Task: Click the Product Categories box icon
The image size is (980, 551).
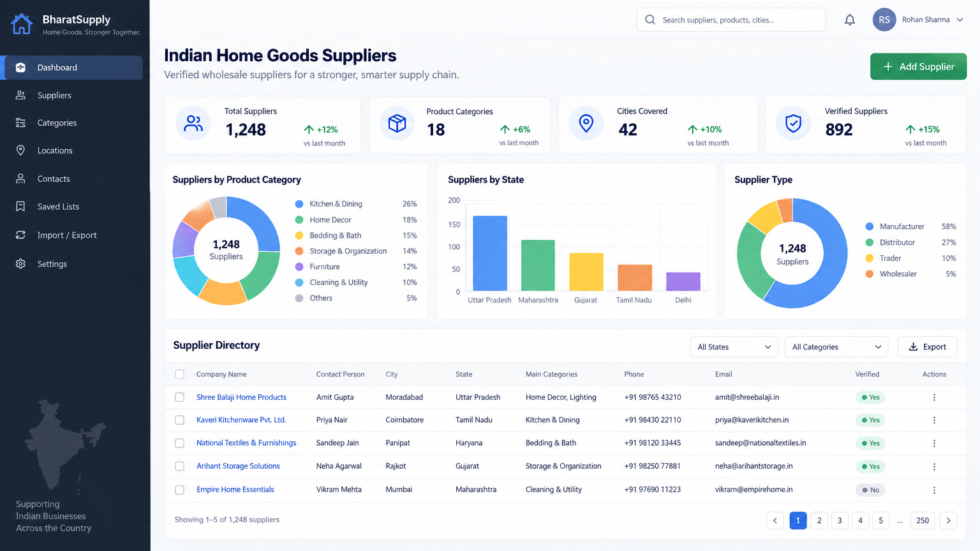Action: (397, 123)
